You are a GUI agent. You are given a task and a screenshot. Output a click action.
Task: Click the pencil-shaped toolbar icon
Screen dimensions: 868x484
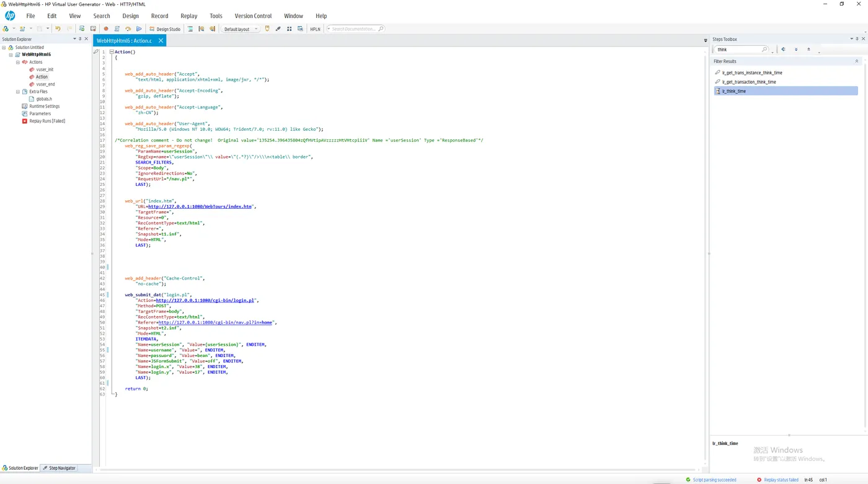point(278,29)
